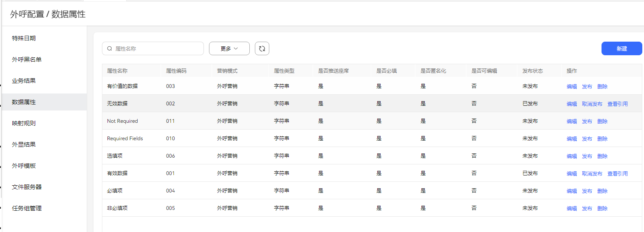Click attribute code 011 cell

[x=170, y=121]
